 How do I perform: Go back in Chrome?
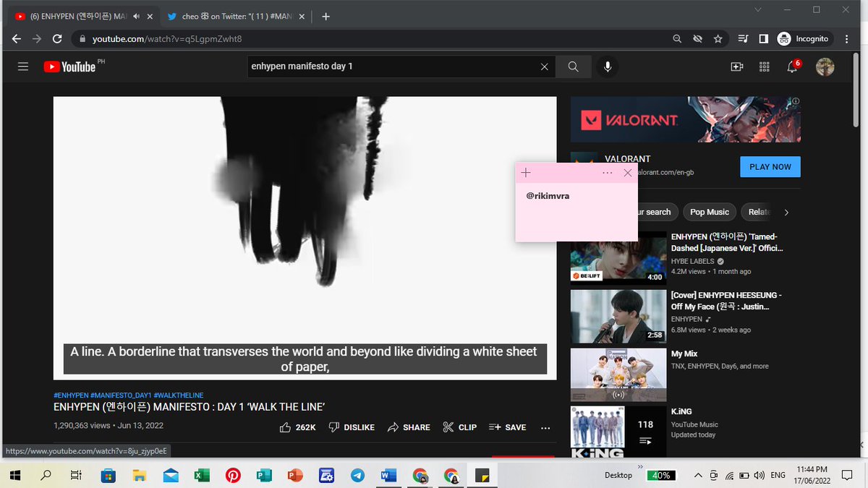17,38
